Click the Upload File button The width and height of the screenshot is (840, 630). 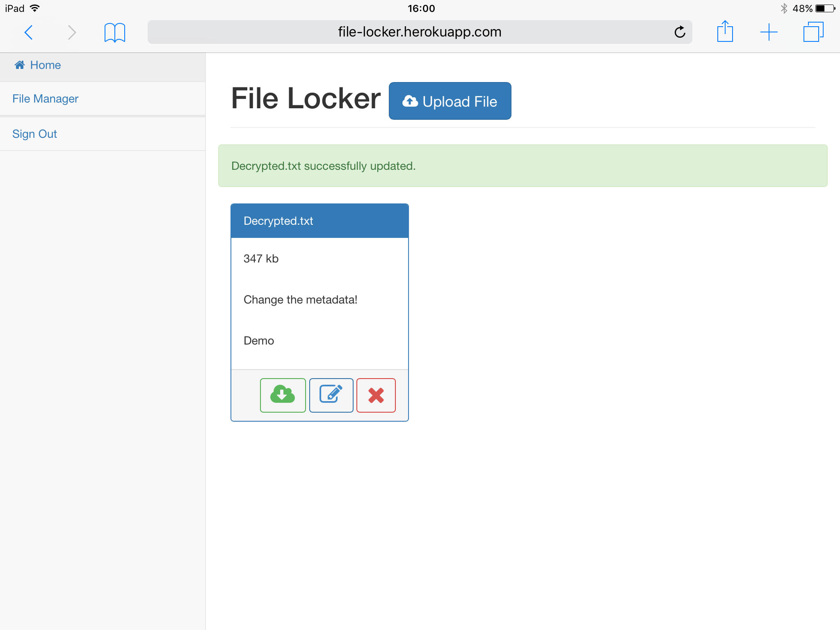(450, 101)
